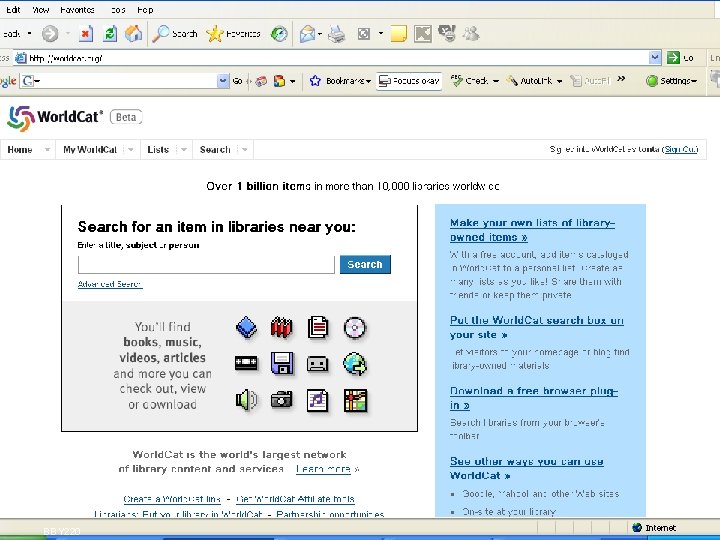
Task: Select the musical score icon
Action: pyautogui.click(x=318, y=400)
